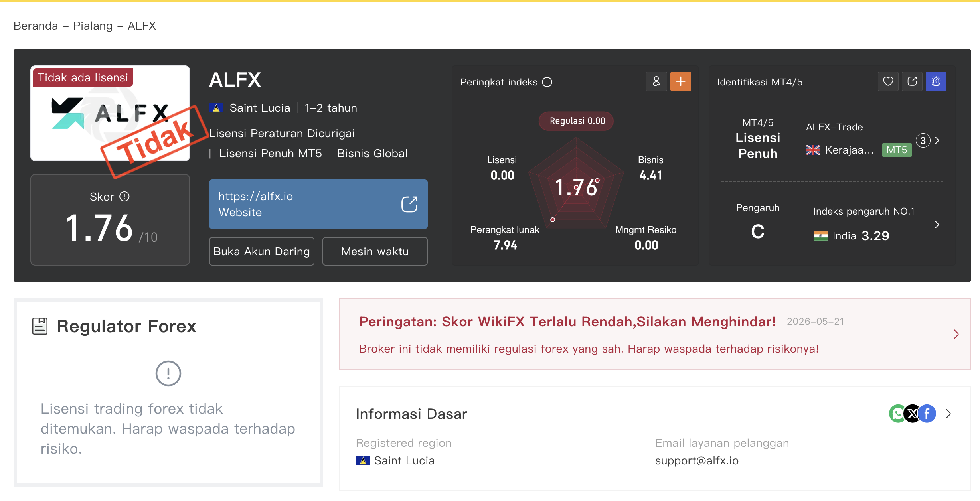
Task: Open the X (Twitter) social icon
Action: tap(912, 414)
